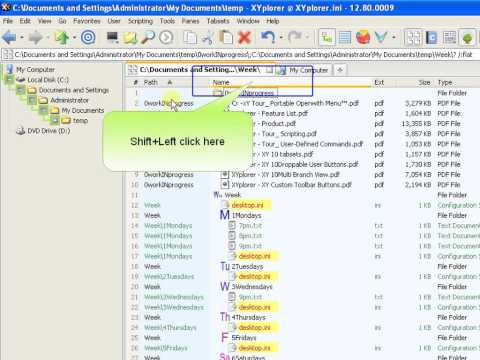This screenshot has height=360, width=480.
Task: Sort by the Ext column header
Action: [x=379, y=82]
